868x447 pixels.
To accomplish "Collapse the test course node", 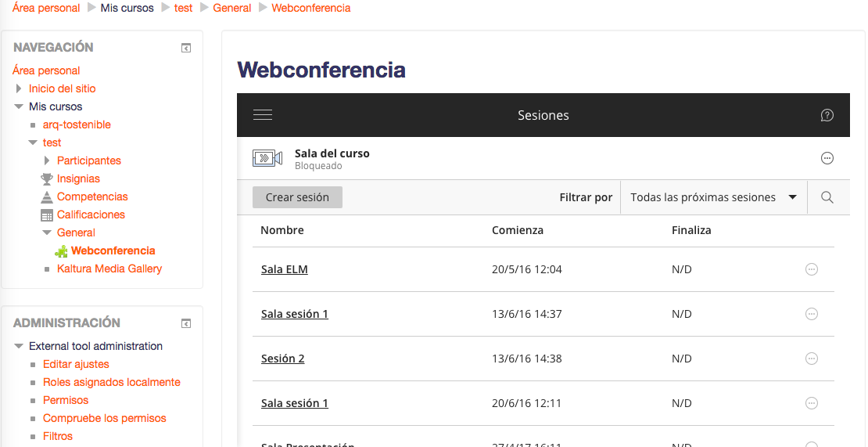I will tap(33, 142).
